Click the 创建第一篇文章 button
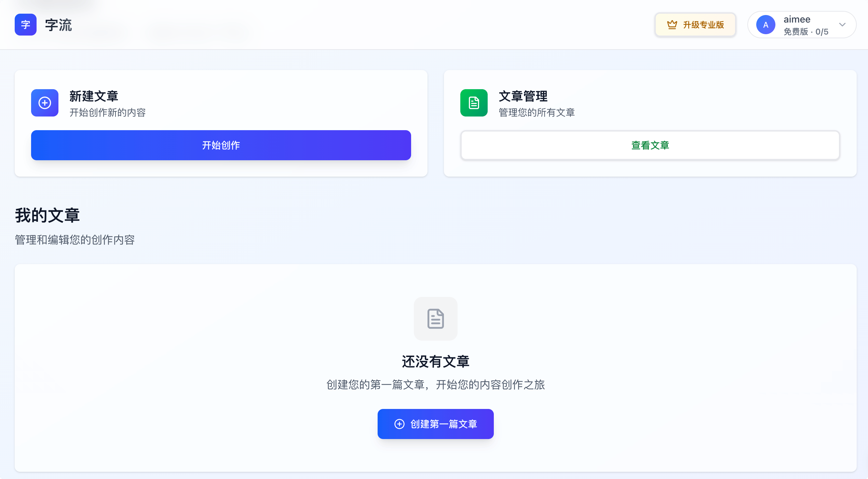Image resolution: width=868 pixels, height=479 pixels. tap(435, 424)
